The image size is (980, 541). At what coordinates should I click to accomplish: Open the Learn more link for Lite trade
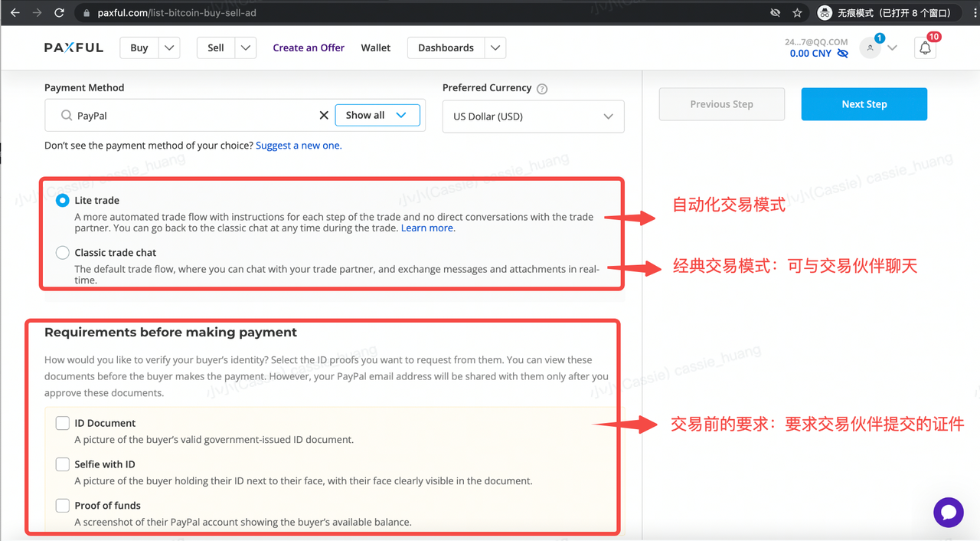coord(428,228)
